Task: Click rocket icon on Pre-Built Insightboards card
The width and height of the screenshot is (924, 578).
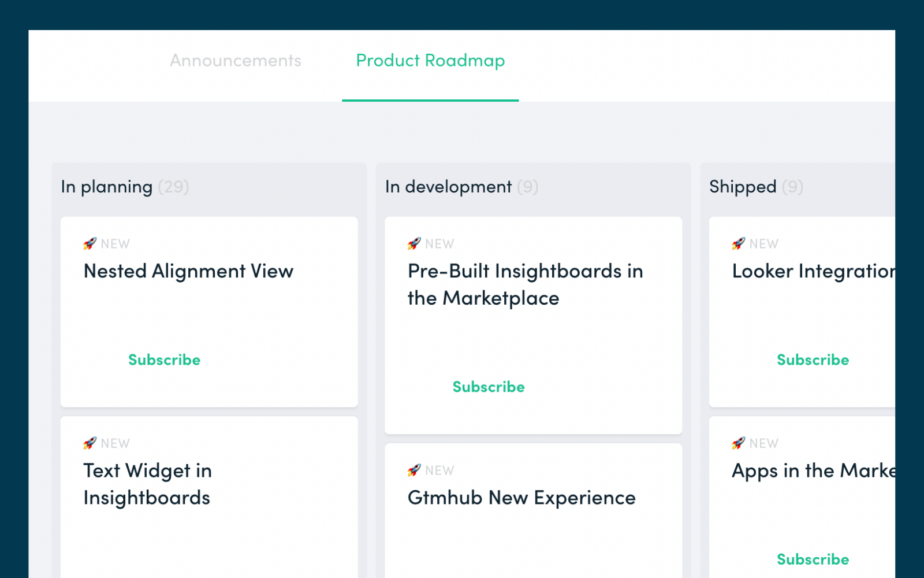Action: 414,243
